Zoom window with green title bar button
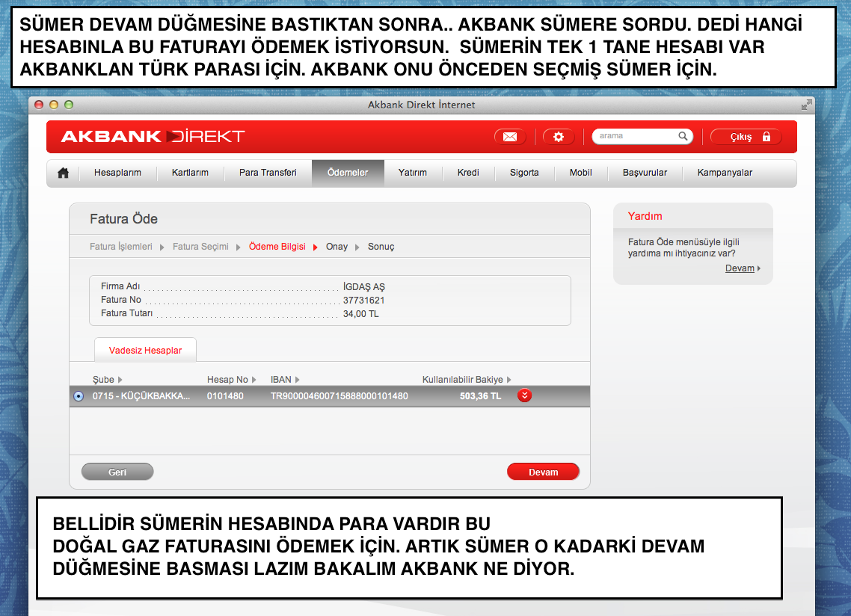 pyautogui.click(x=69, y=105)
